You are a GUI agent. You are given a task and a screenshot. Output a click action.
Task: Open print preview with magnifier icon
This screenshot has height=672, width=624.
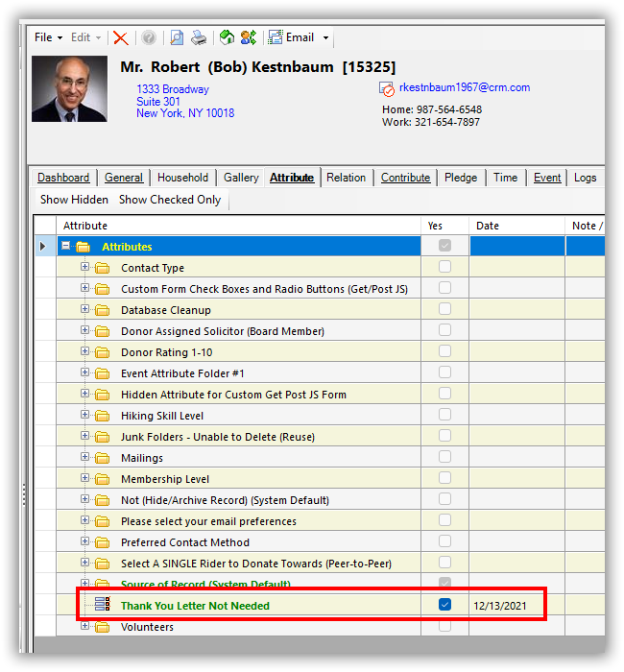coord(177,37)
